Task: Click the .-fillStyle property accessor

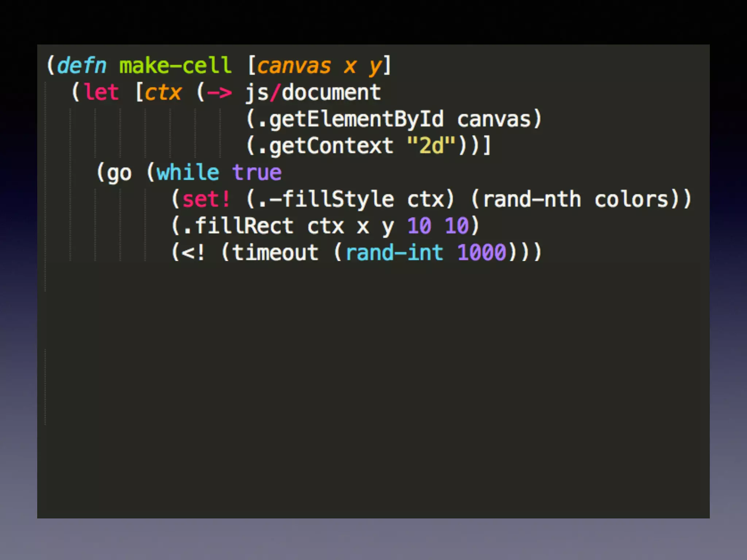Action: tap(326, 199)
